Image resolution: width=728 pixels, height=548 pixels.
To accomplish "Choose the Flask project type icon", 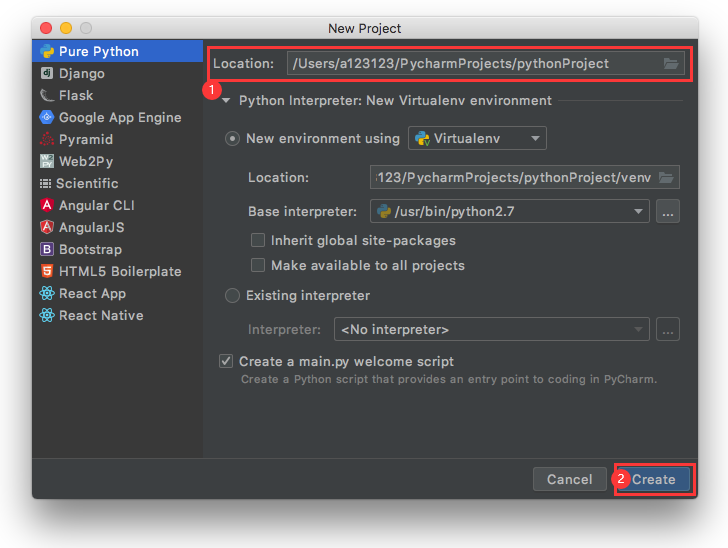I will [x=46, y=95].
